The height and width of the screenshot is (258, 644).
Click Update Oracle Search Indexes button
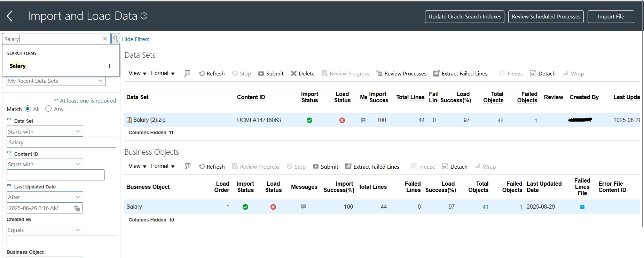(465, 17)
